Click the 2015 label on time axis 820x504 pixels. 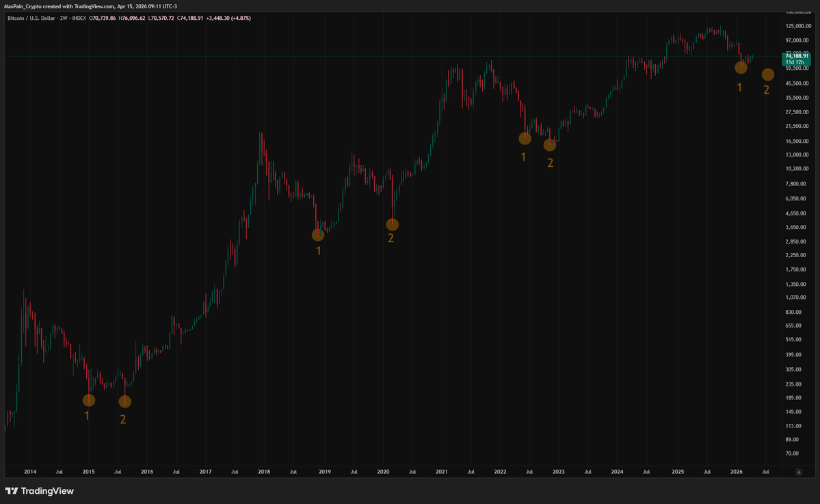[88, 472]
